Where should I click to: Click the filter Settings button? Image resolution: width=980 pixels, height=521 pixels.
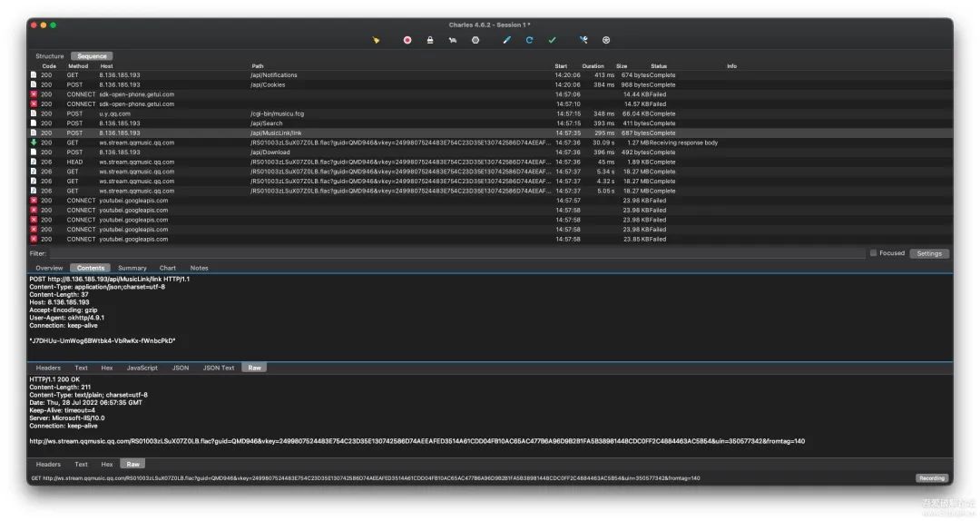[929, 253]
